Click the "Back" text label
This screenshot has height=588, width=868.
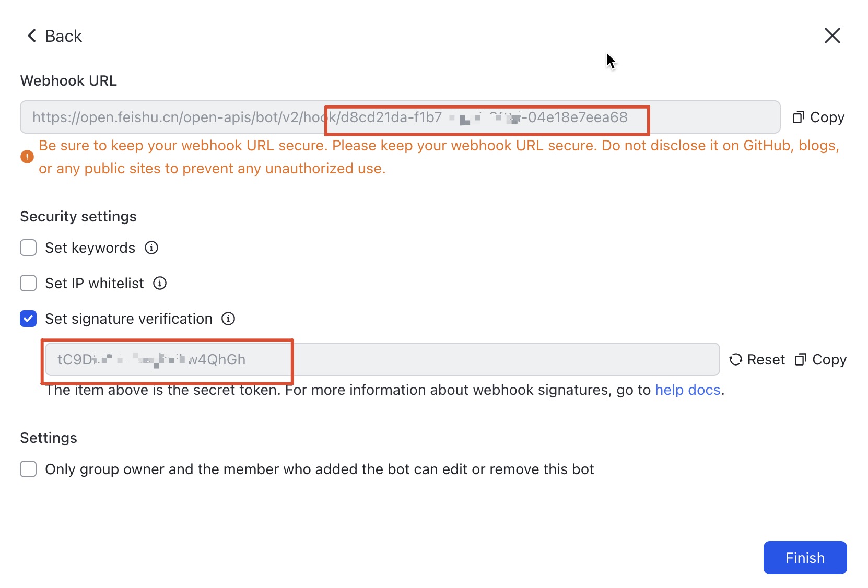point(63,36)
